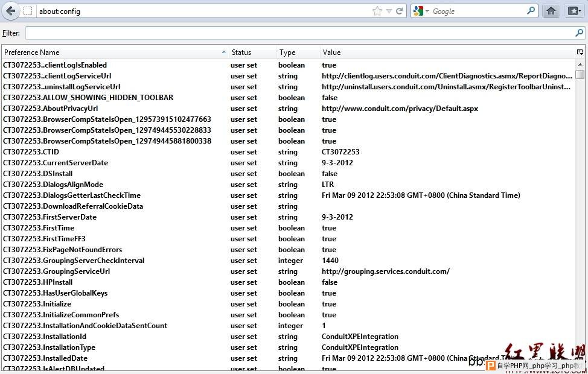Image resolution: width=588 pixels, height=374 pixels.
Task: Sort by the Value column header
Action: (447, 52)
